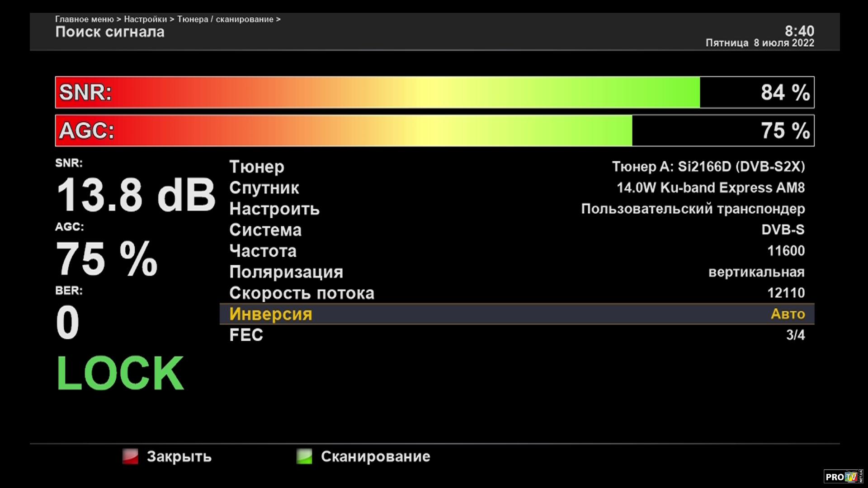Click the SNR signal level bar

point(434,92)
